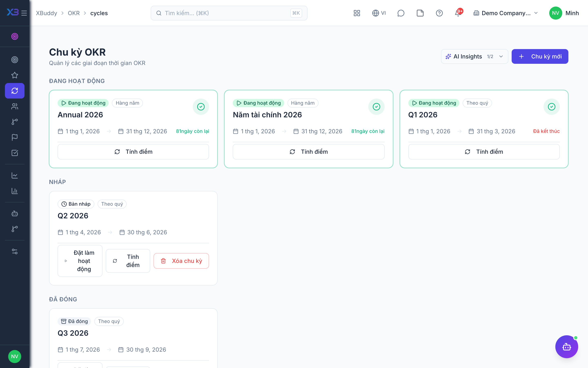This screenshot has height=368, width=588.
Task: Delete Q2 2026 with Xóa chu kỳ
Action: pyautogui.click(x=181, y=261)
